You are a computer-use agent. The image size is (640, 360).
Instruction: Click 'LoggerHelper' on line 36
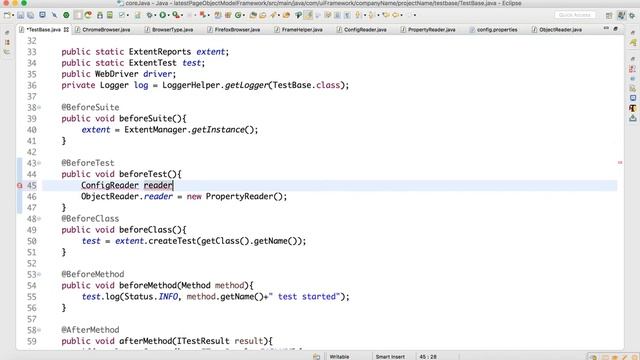[191, 85]
